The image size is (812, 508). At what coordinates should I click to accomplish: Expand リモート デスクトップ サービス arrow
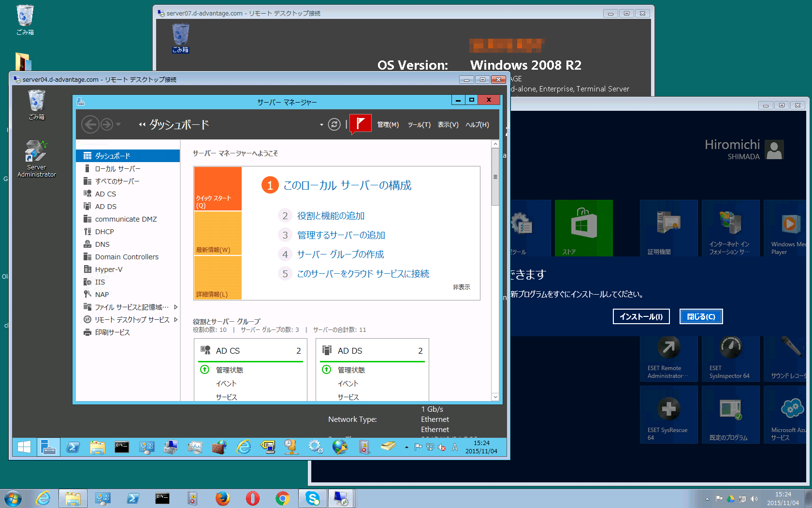pos(175,319)
